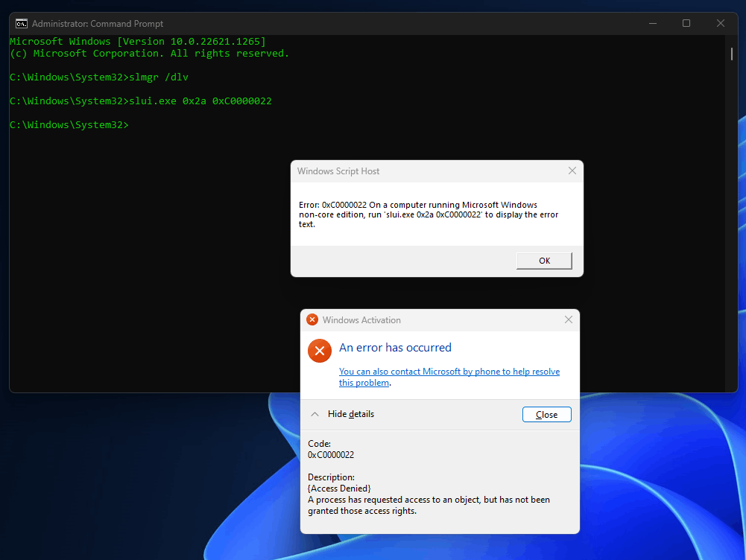Click the Microsoft Corporation copyright line

click(x=149, y=53)
